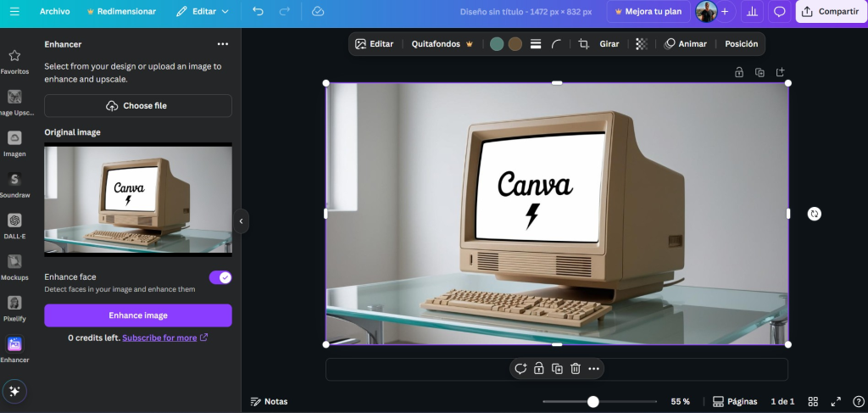Image resolution: width=868 pixels, height=413 pixels.
Task: Duplicate the page with top icon
Action: click(759, 73)
